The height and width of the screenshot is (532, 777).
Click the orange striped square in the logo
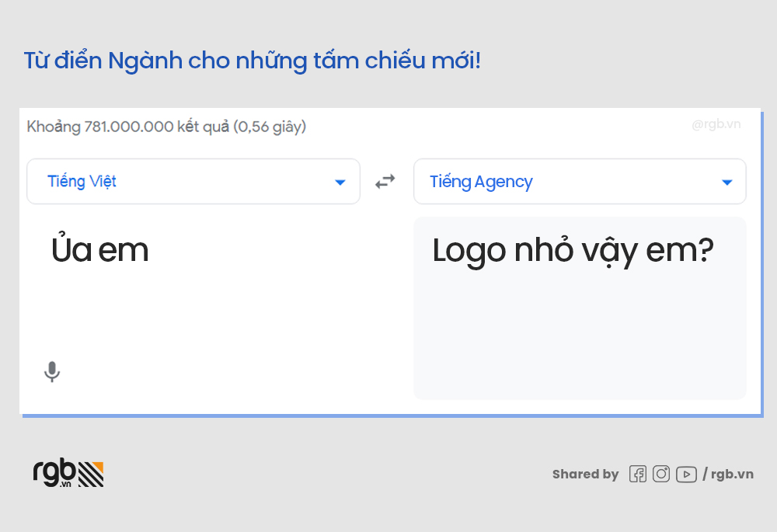[x=92, y=473]
